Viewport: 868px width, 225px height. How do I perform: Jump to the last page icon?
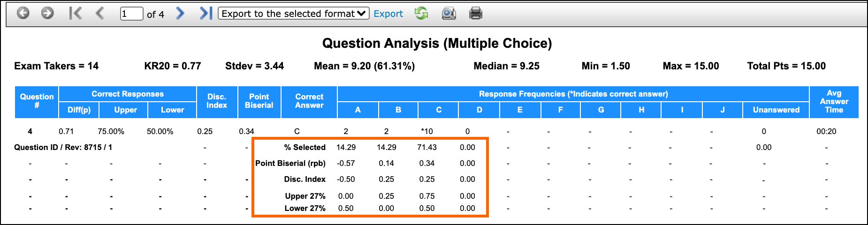click(x=206, y=13)
